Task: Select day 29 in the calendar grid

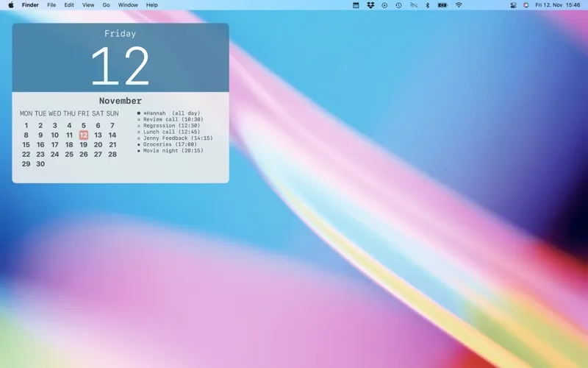Action: click(x=26, y=164)
